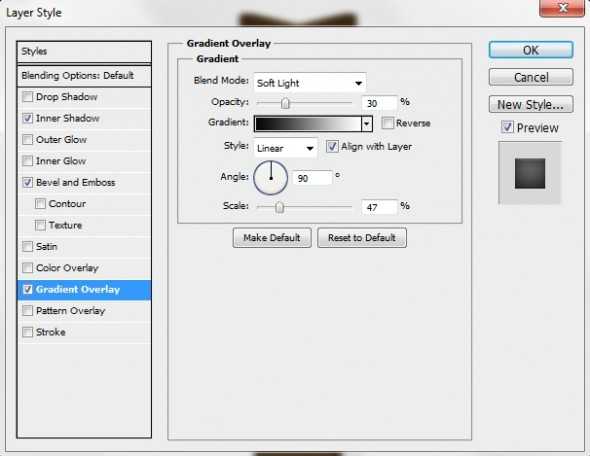This screenshot has width=590, height=456.
Task: Click the Angle dial control
Action: click(x=271, y=178)
